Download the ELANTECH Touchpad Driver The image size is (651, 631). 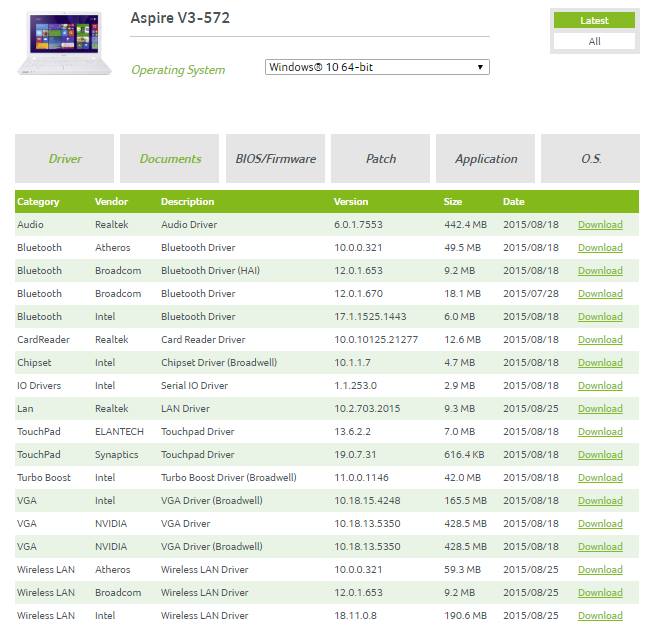click(x=600, y=432)
